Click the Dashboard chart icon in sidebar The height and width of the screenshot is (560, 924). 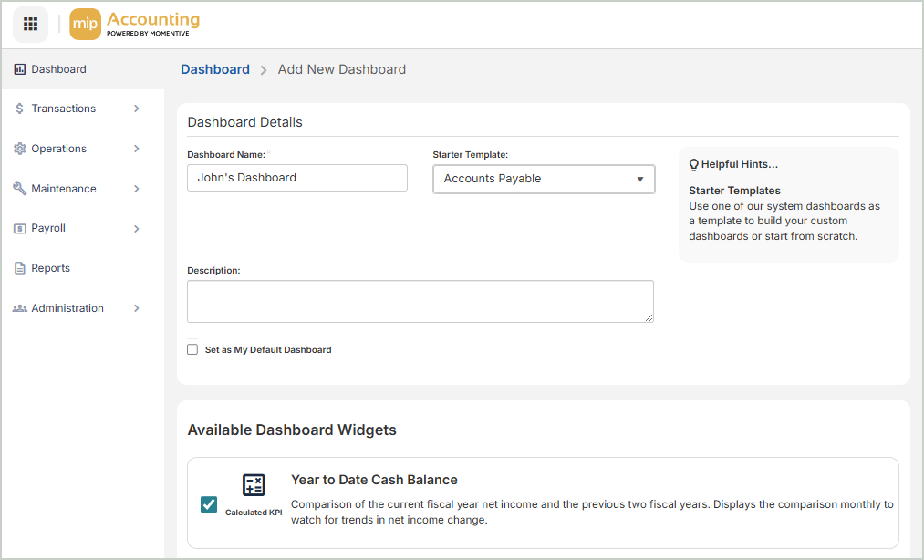20,69
